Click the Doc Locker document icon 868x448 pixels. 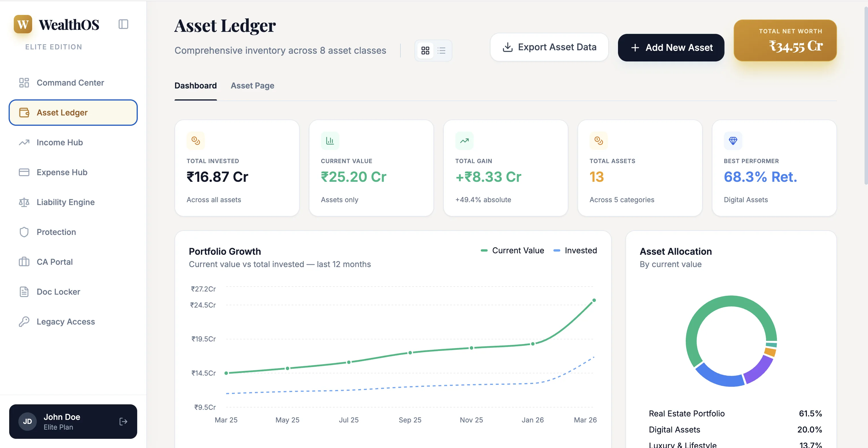coord(24,291)
